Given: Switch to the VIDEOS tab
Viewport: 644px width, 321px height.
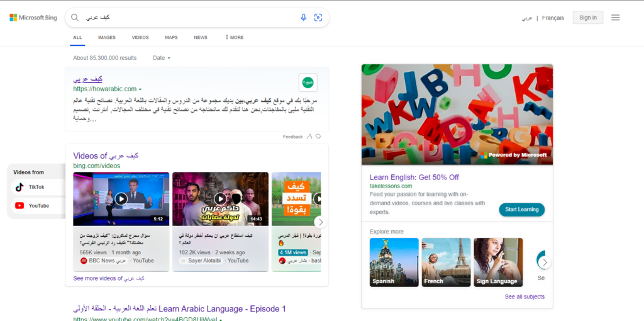Looking at the screenshot, I should pyautogui.click(x=140, y=37).
